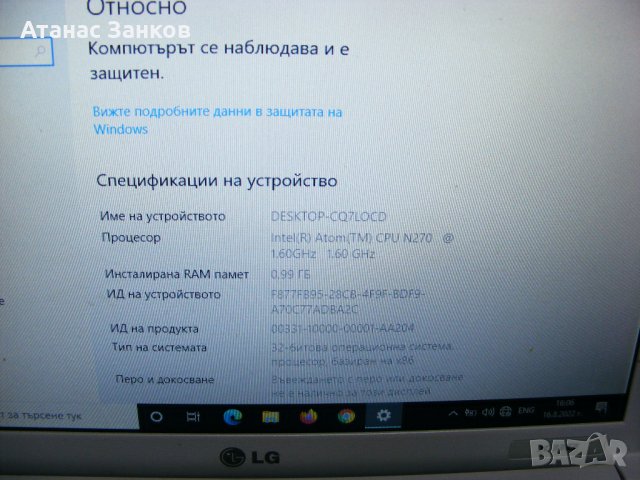Open volume speaker tray icon
This screenshot has height=480, width=640.
tap(488, 412)
